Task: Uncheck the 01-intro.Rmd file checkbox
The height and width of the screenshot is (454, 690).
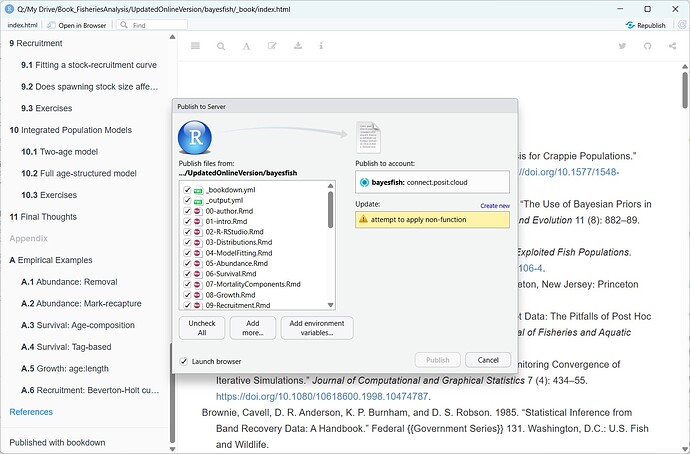Action: 187,223
